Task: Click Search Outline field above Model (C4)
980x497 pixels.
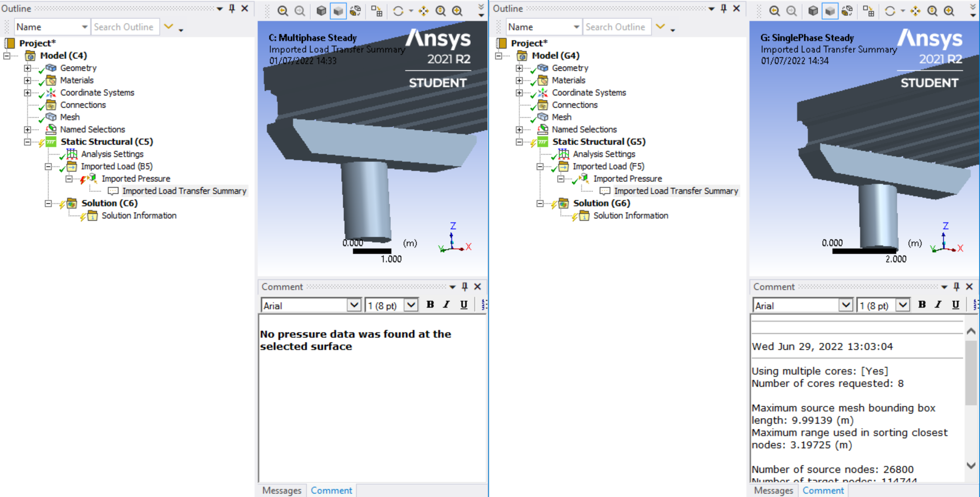Action: click(124, 27)
